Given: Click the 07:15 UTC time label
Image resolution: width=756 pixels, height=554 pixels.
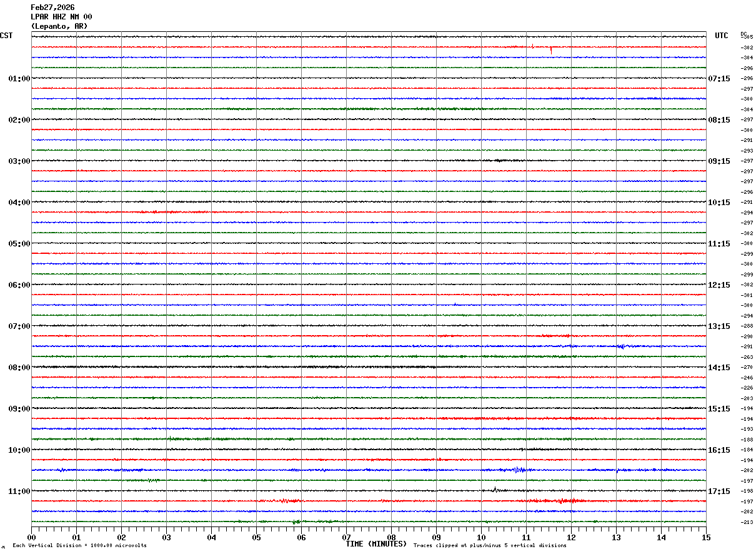Looking at the screenshot, I should (719, 79).
